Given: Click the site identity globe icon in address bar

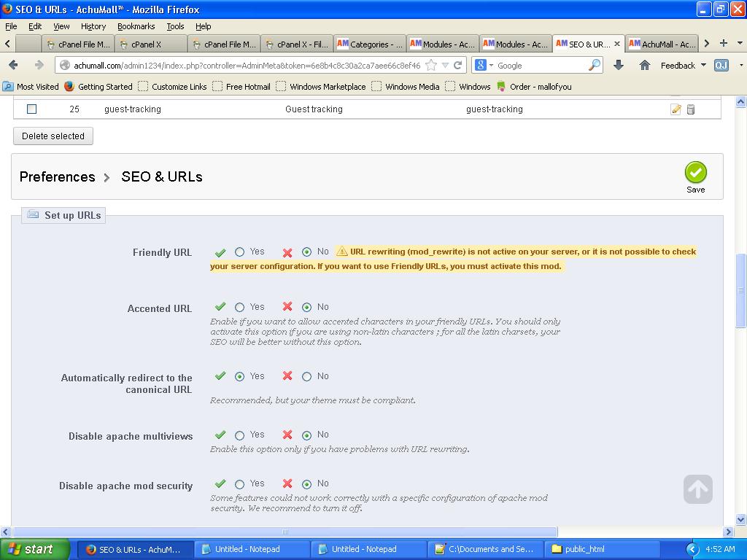Looking at the screenshot, I should point(65,65).
